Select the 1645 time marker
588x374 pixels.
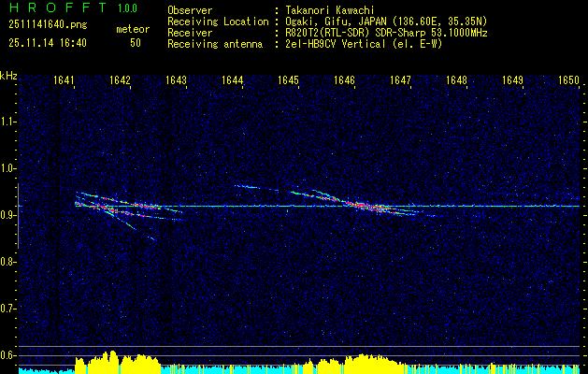point(288,81)
